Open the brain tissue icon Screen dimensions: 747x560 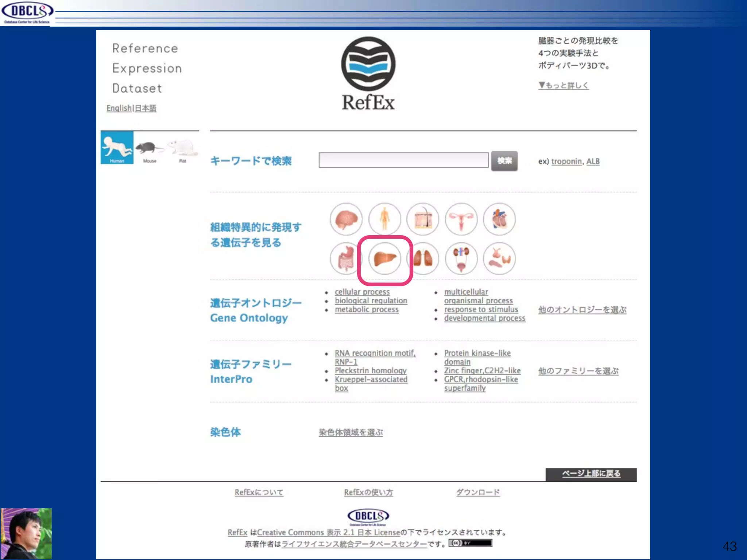[346, 219]
